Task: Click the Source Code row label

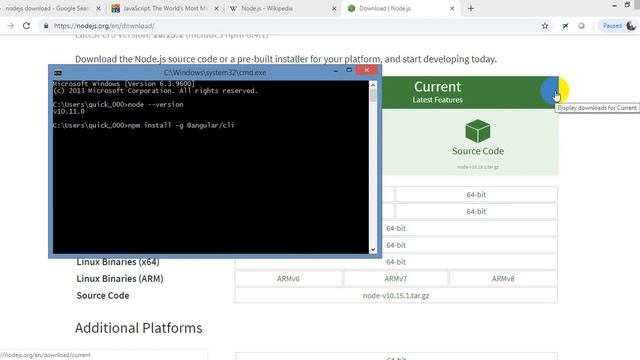Action: click(x=103, y=296)
